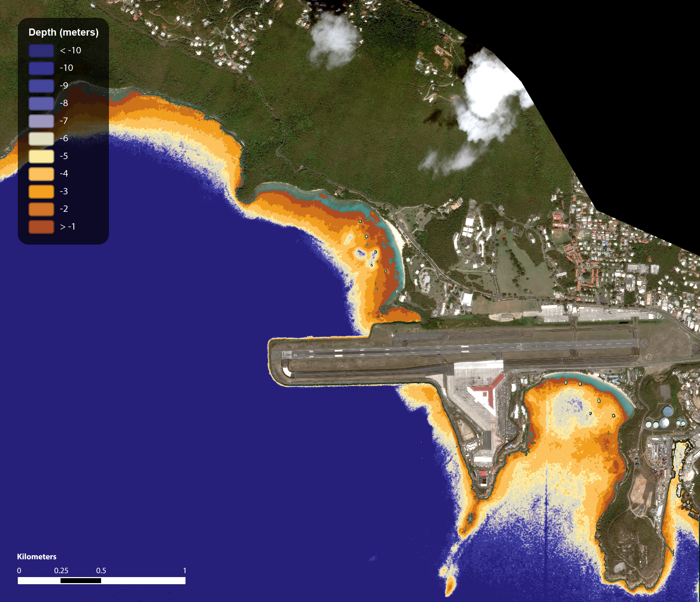The image size is (700, 602).
Task: Click the '< -10' depth color swatch
Action: tap(41, 51)
